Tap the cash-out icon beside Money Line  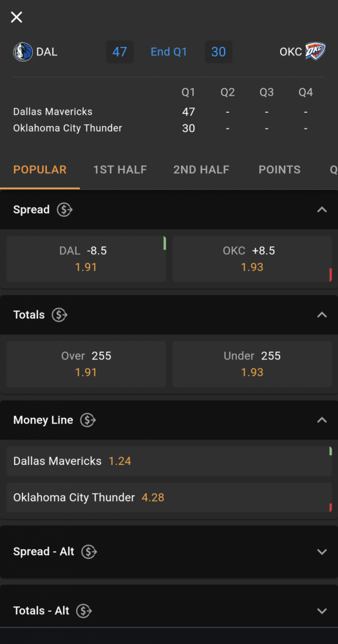pos(88,420)
